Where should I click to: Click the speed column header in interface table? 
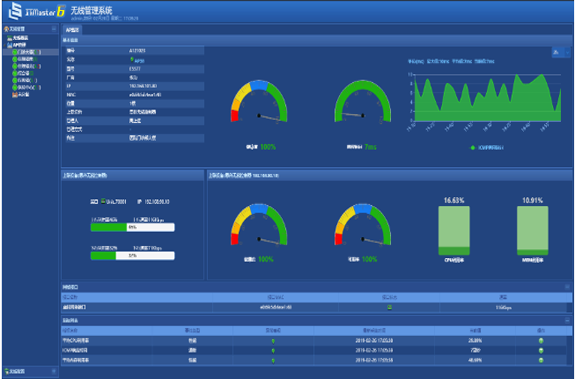point(503,297)
